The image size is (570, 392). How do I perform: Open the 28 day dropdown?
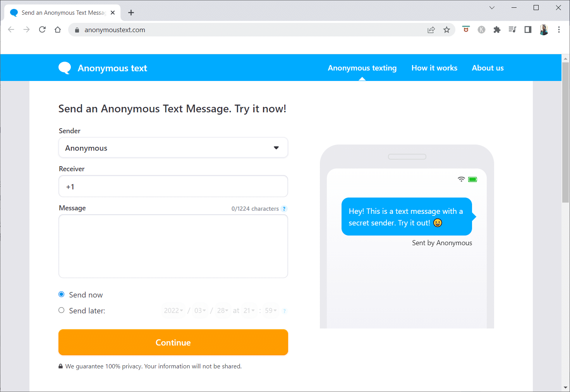pos(223,311)
